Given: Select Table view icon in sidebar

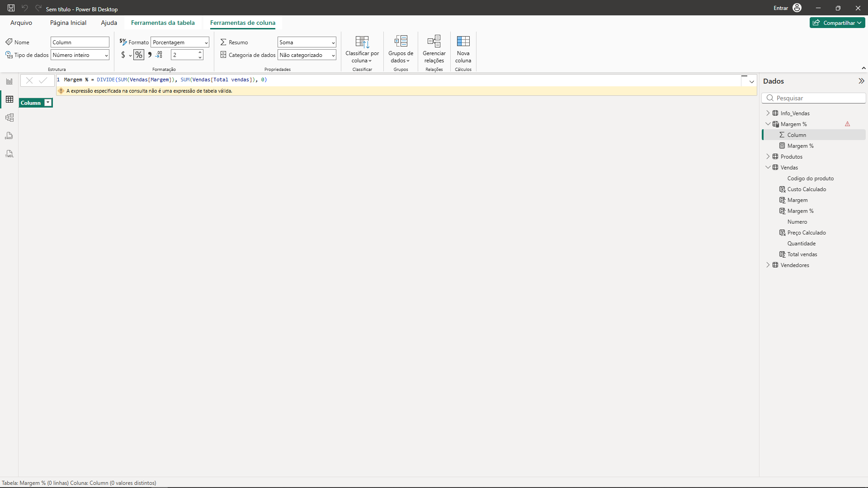Looking at the screenshot, I should coord(9,99).
